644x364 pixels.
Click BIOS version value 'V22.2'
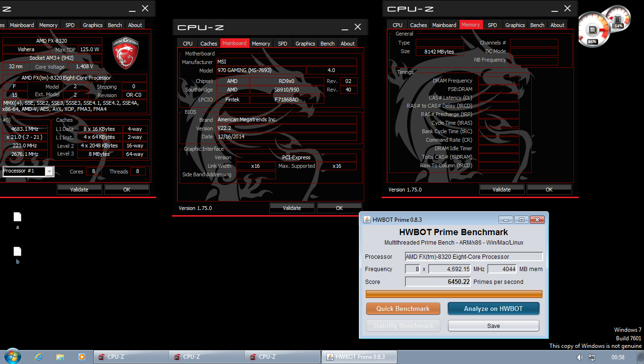coord(286,128)
